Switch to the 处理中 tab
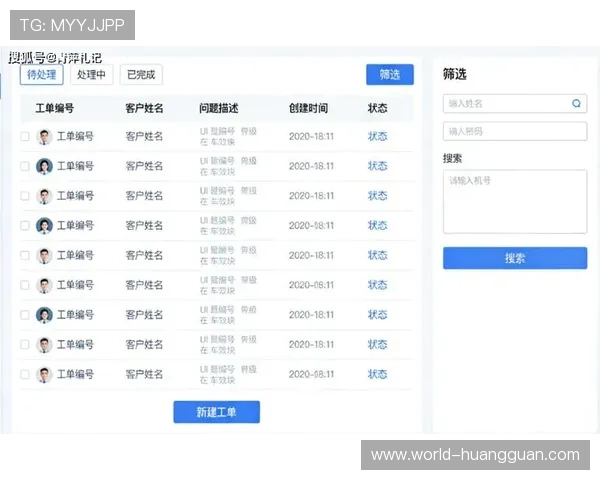The image size is (600, 480). point(91,75)
